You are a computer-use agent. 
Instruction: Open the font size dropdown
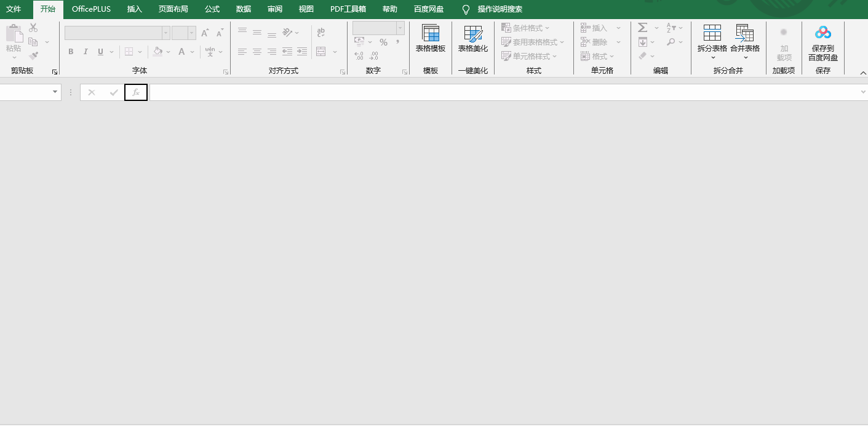pos(190,32)
